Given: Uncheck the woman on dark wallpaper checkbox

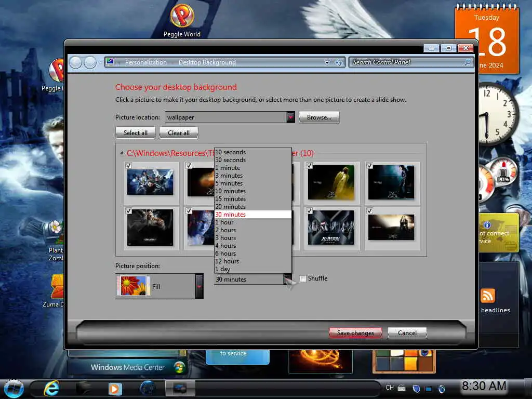Looking at the screenshot, I should click(x=369, y=211).
